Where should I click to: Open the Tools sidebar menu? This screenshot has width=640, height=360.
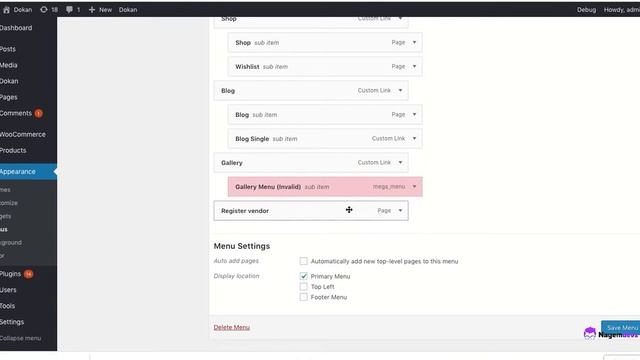[8, 306]
